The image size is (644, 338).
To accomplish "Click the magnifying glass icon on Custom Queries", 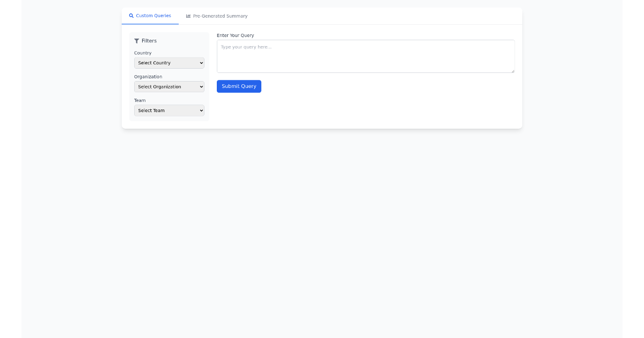I will click(131, 16).
